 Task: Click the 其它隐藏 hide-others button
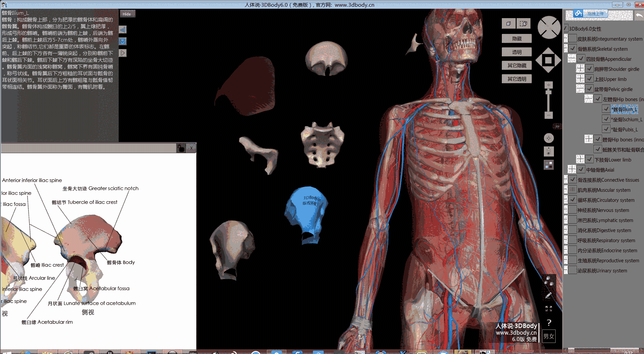(x=517, y=65)
